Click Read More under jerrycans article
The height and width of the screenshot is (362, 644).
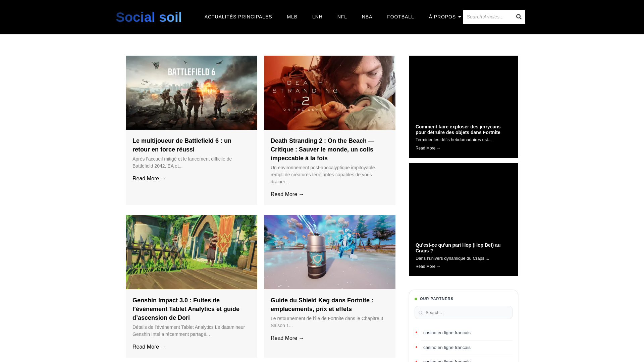(x=428, y=148)
